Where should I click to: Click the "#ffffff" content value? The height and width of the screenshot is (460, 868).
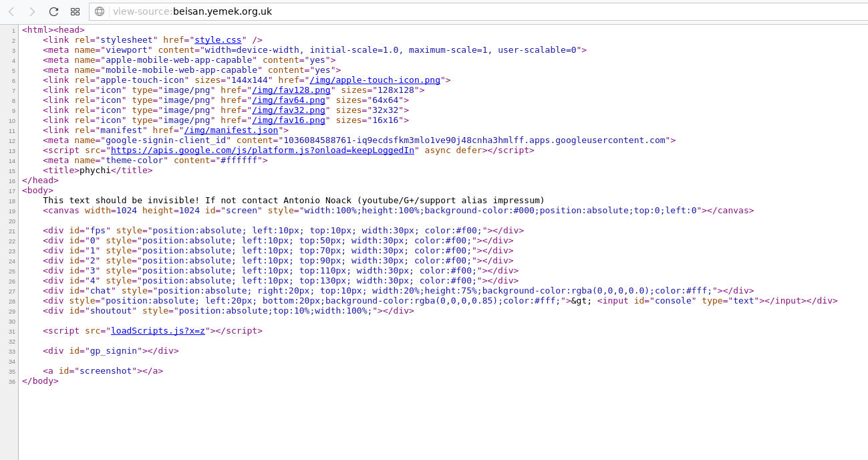point(239,160)
